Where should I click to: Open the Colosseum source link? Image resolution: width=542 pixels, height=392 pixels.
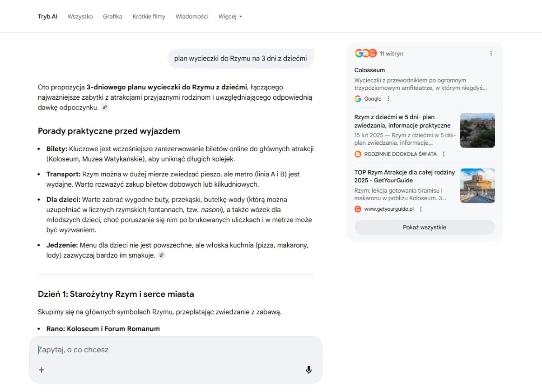tap(370, 70)
